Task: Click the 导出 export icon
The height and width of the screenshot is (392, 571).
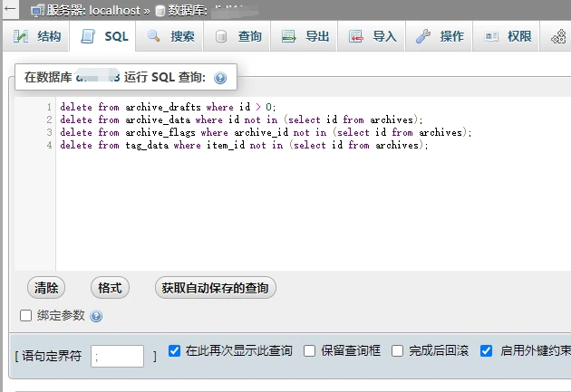Action: pos(289,36)
